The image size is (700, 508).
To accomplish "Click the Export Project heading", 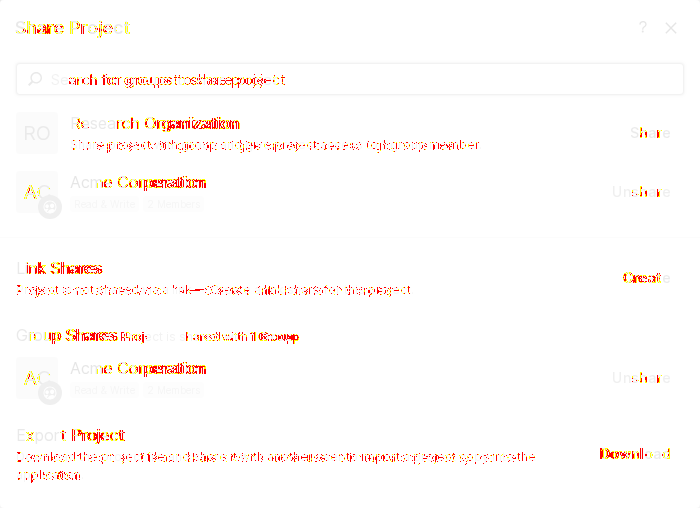I will point(71,435).
